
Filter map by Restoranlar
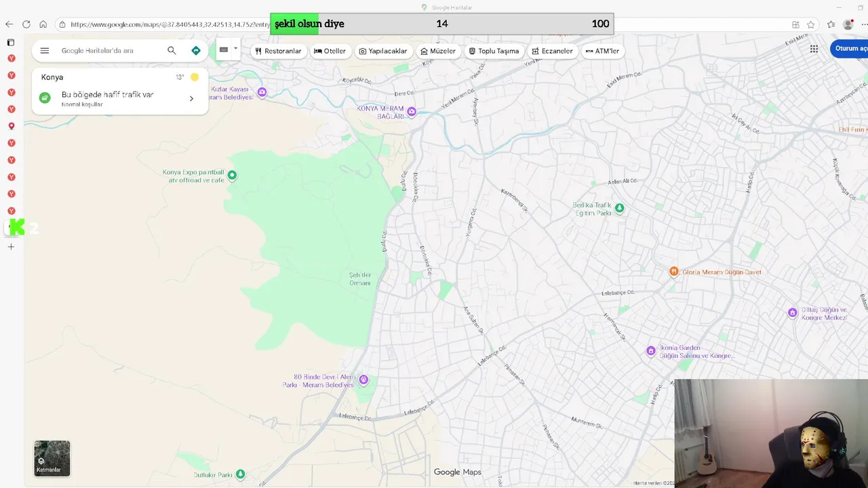278,51
